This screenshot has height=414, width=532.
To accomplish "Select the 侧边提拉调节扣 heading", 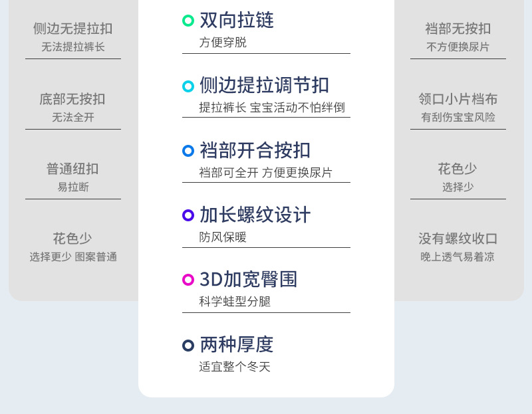I will pyautogui.click(x=264, y=86).
